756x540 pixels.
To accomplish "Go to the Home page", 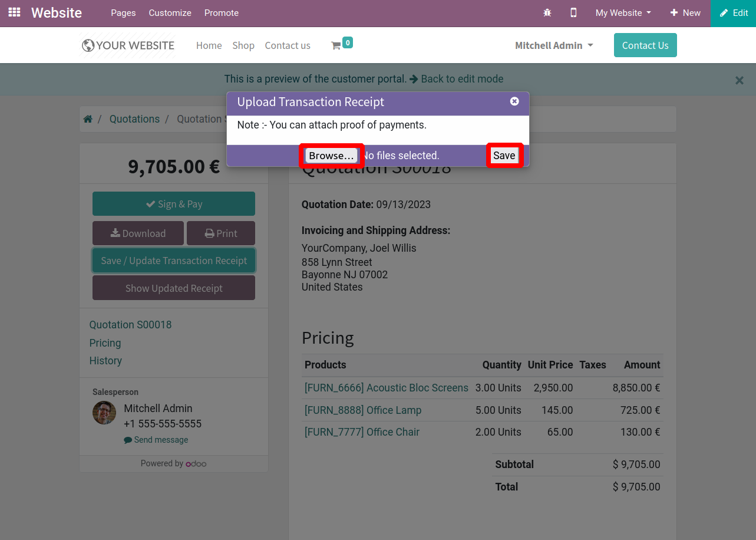I will coord(209,45).
